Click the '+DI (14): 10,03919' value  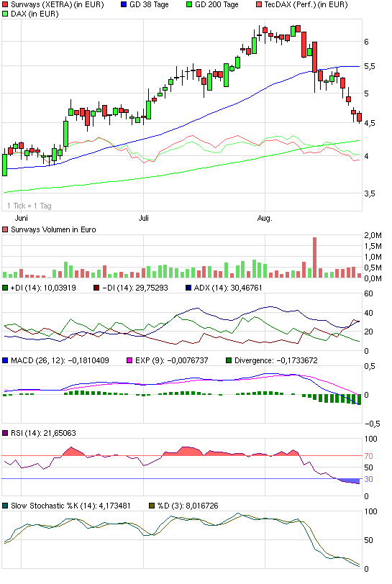pyautogui.click(x=43, y=288)
